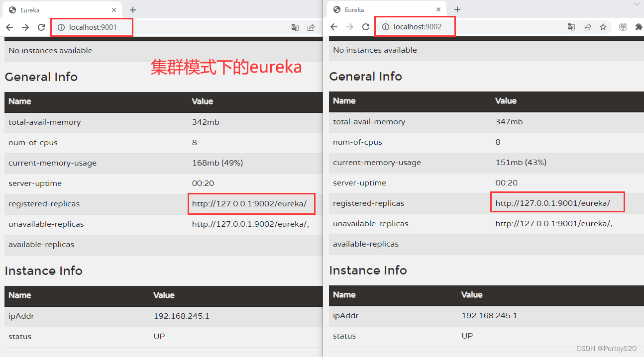Select the Eureka tab in right window
Image resolution: width=644 pixels, height=357 pixels.
click(x=387, y=9)
